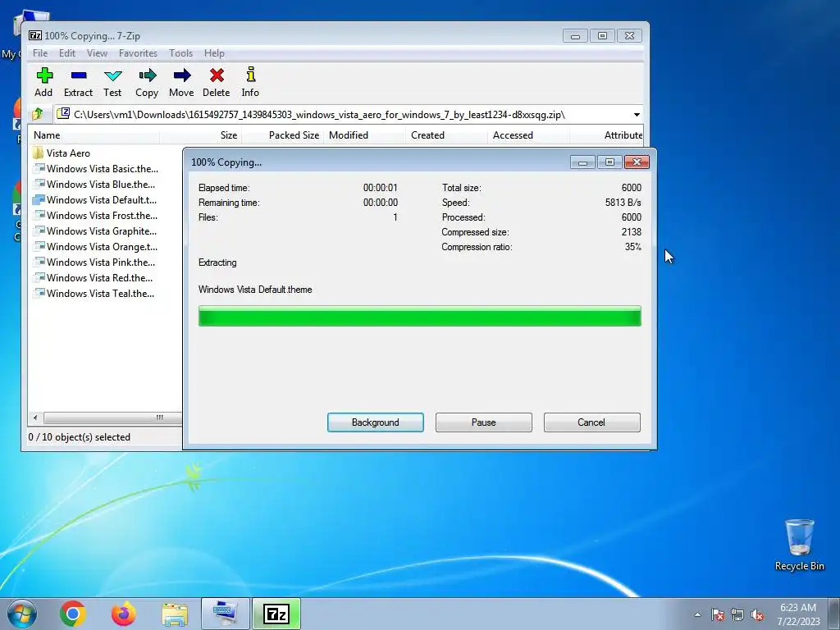Open Windows Start menu orb
Screen dimensions: 840x630
(x=22, y=614)
